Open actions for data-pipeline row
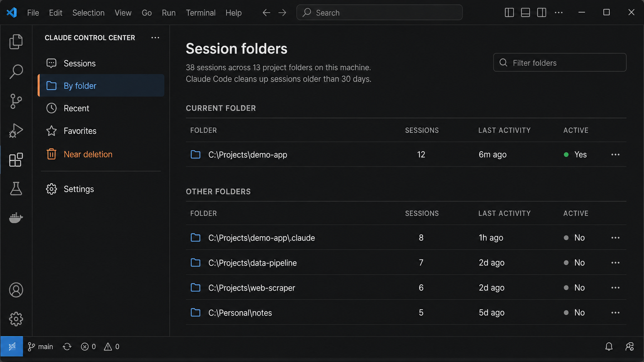The width and height of the screenshot is (644, 362). pos(615,263)
